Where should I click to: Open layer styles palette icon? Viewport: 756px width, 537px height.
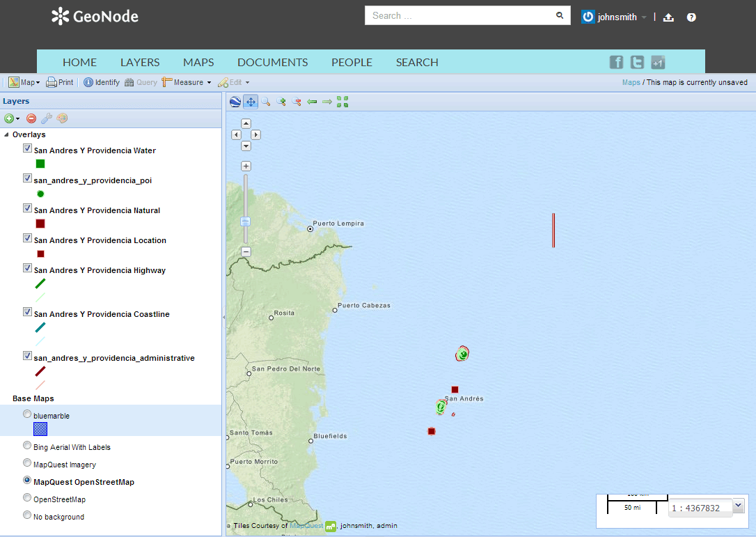pyautogui.click(x=62, y=118)
